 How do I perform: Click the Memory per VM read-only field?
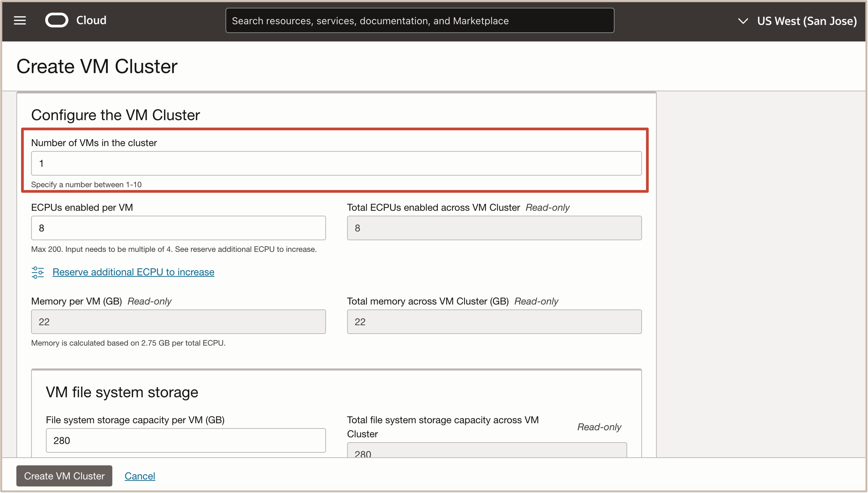[x=178, y=322]
